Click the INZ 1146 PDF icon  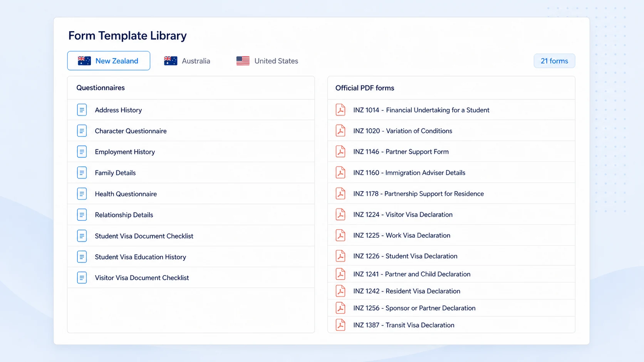[x=340, y=152]
